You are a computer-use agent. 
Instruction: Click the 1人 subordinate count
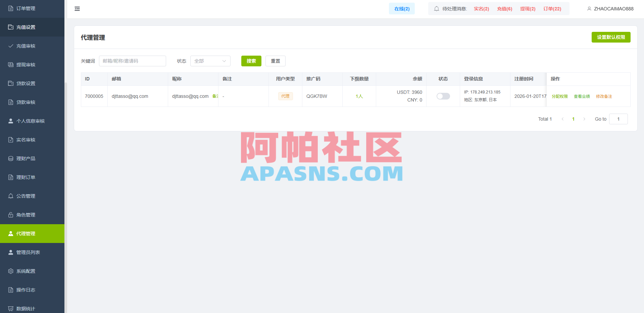pos(359,96)
